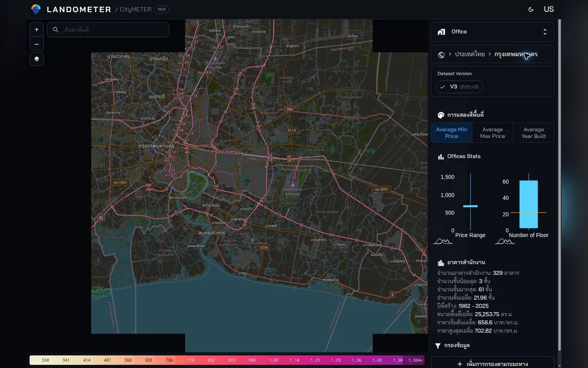Select กรุงเทพมหานคร in the breadcrumb

[x=515, y=54]
